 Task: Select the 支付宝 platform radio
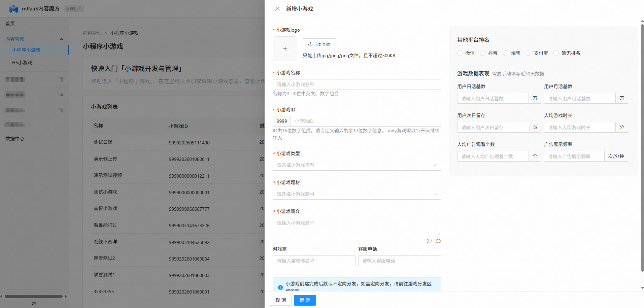(529, 53)
